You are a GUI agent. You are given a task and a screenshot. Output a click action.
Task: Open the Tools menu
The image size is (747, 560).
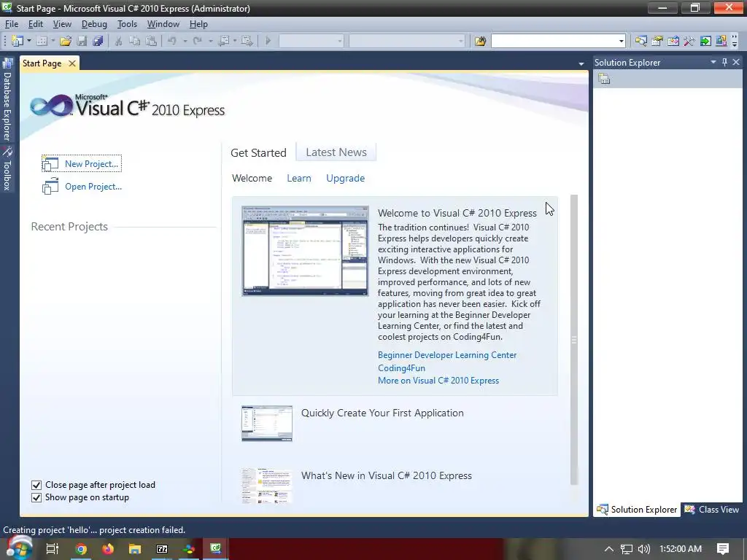[127, 24]
